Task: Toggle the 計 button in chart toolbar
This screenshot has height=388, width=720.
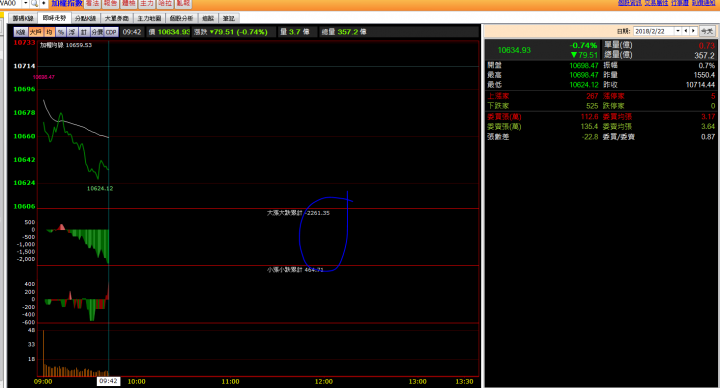Action: click(x=84, y=32)
